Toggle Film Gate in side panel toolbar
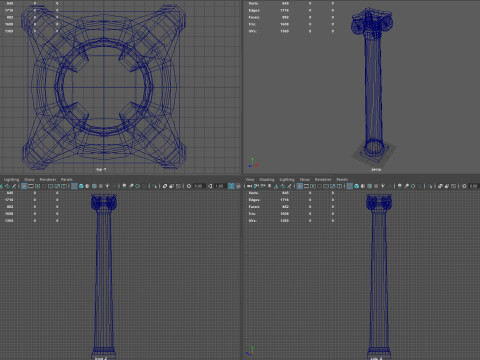This screenshot has height=360, width=480. 306,186
